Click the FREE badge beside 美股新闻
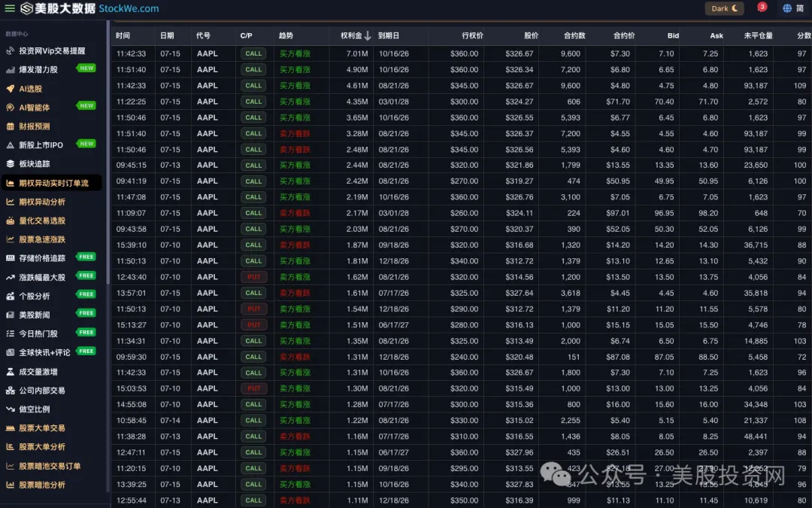This screenshot has width=812, height=508. [x=86, y=313]
